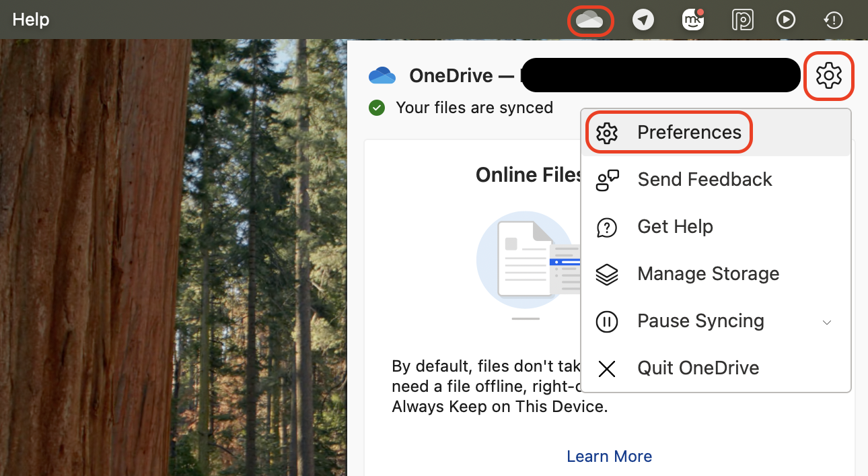Open the settings gear in the OneDrive window

point(829,75)
